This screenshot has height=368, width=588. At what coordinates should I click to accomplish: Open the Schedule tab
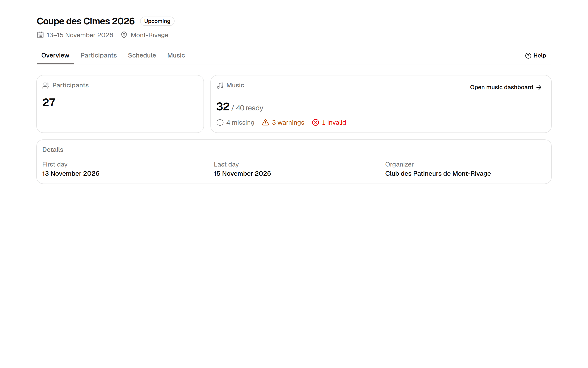coord(142,55)
